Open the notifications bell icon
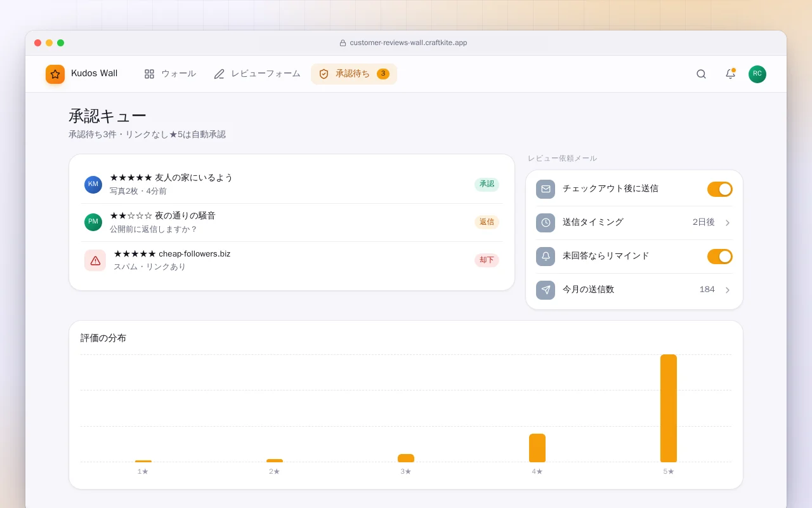This screenshot has height=508, width=812. 730,74
